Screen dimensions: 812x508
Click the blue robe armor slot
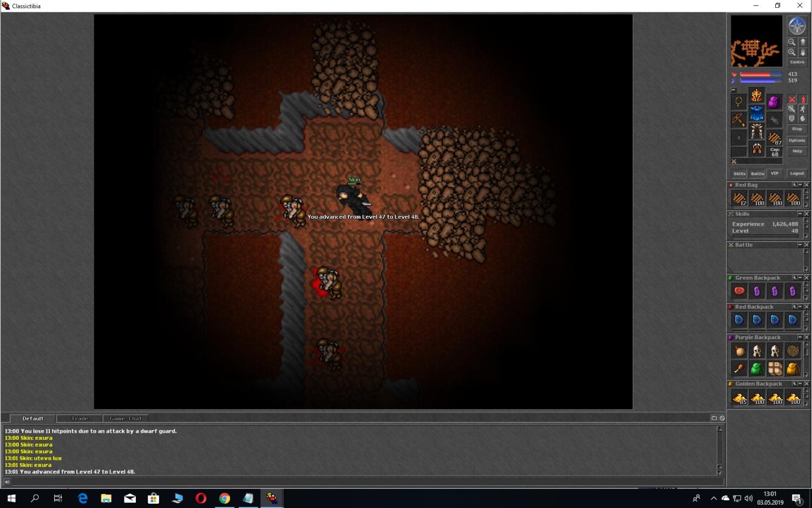[756, 114]
